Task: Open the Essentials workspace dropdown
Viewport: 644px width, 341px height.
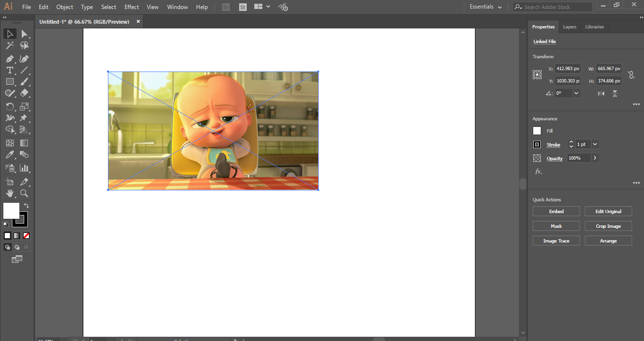Action: coord(485,7)
